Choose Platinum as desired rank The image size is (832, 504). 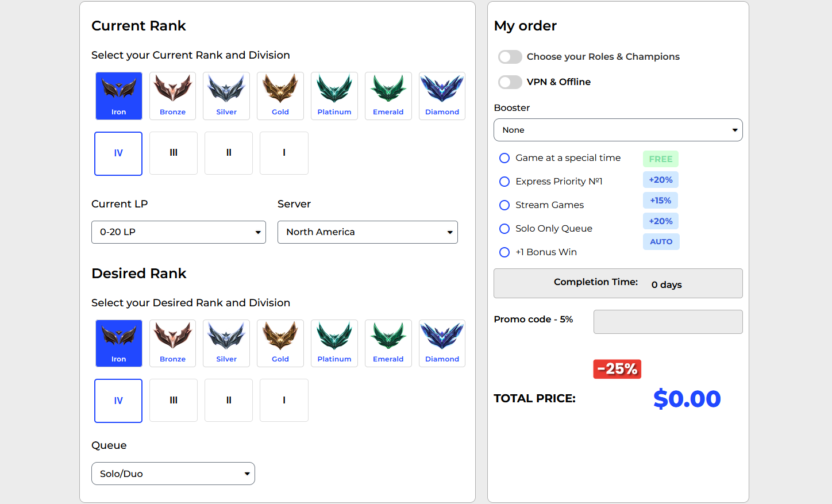[x=334, y=343]
